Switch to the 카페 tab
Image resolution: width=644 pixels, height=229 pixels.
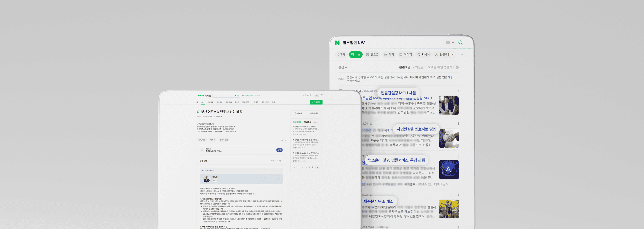389,55
